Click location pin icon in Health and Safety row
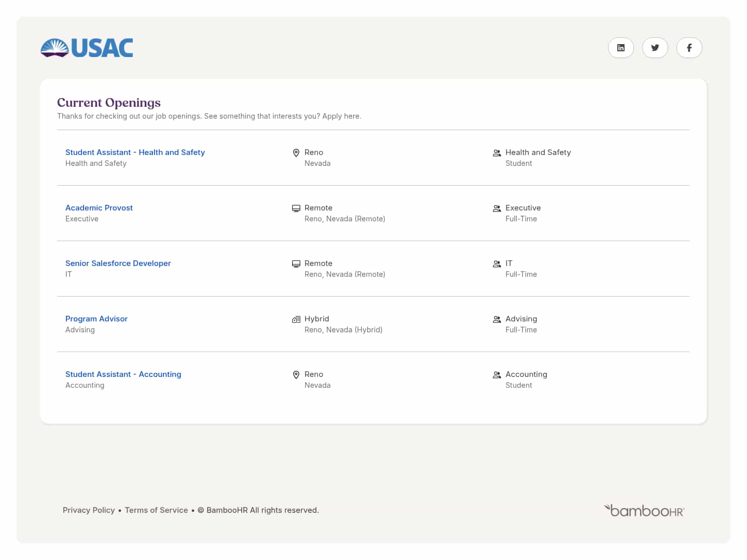The image size is (747, 560). coord(296,153)
